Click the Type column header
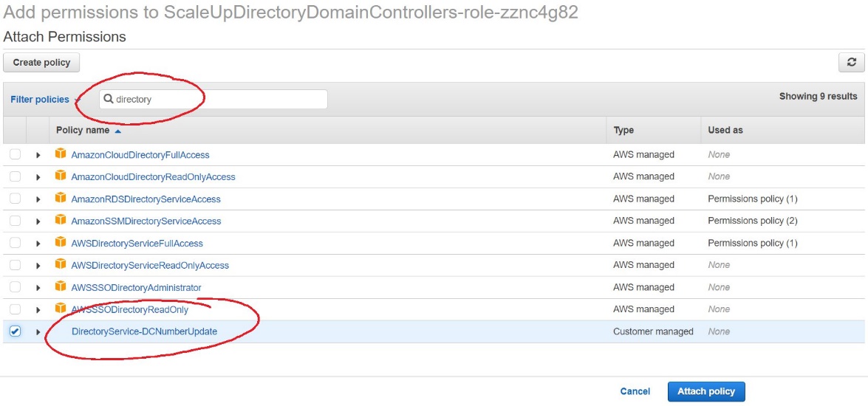 coord(623,131)
